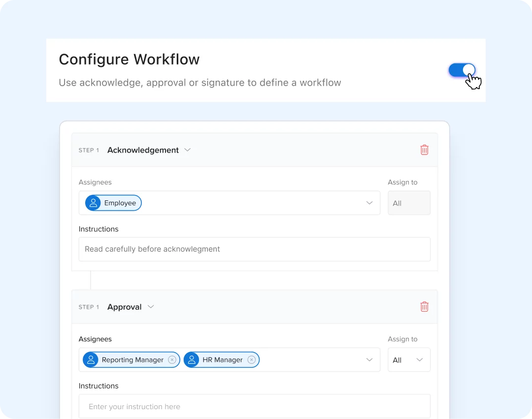Click the disabled 'All' Assign to field

tap(409, 203)
